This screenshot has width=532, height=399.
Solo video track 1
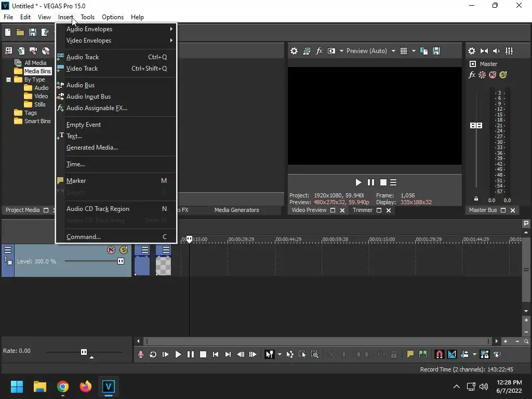124,250
